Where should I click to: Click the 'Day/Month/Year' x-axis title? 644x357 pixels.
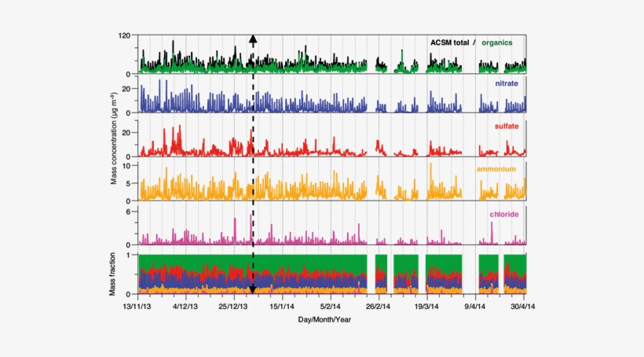click(x=324, y=319)
